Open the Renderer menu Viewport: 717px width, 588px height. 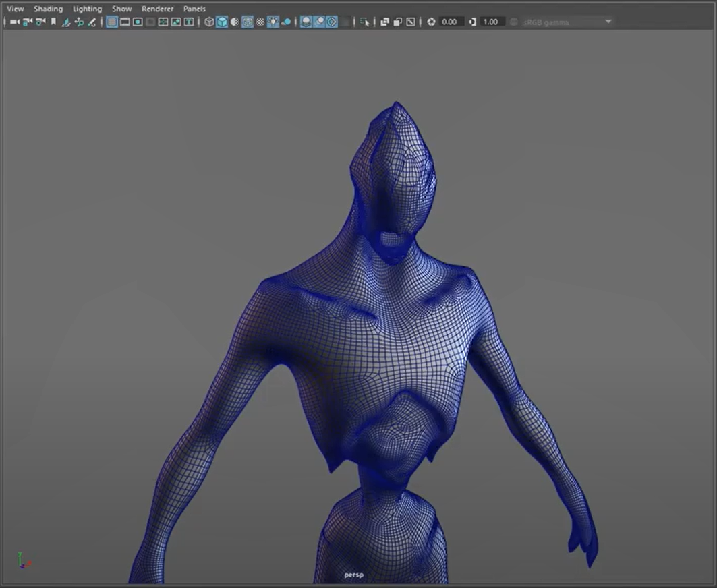157,9
